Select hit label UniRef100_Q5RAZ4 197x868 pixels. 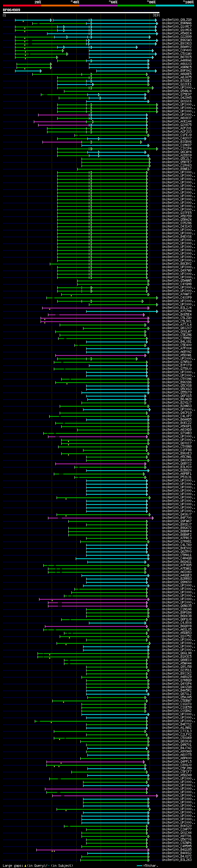(177, 219)
